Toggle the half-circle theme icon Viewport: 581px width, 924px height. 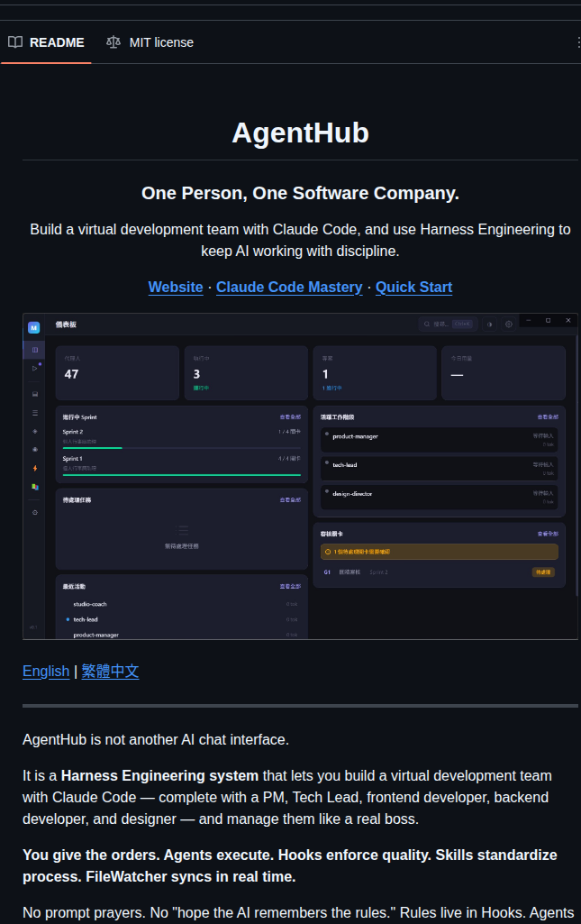tap(489, 325)
